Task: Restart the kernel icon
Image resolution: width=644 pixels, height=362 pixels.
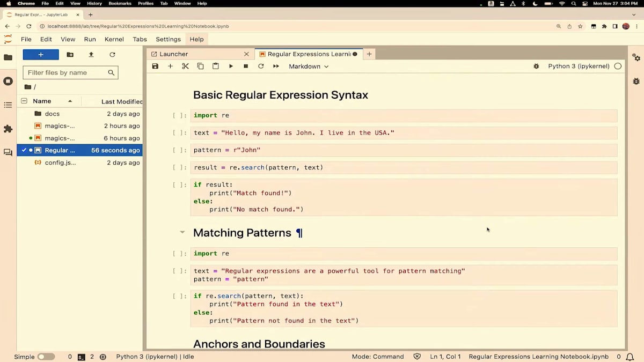Action: [261, 67]
